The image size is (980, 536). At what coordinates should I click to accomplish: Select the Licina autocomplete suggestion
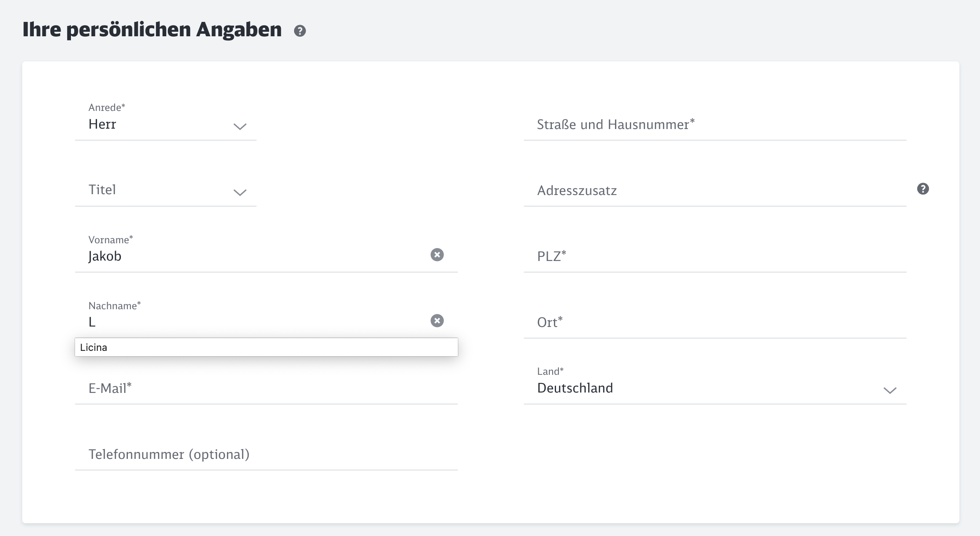[266, 347]
